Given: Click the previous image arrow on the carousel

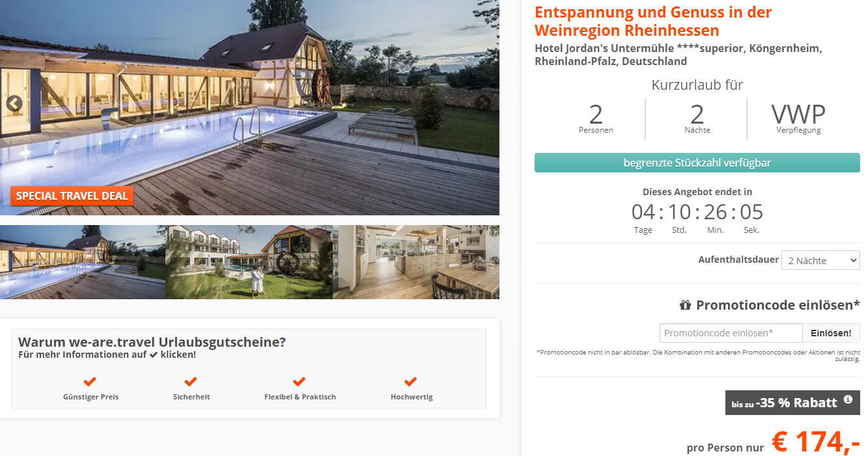Looking at the screenshot, I should pos(14,103).
